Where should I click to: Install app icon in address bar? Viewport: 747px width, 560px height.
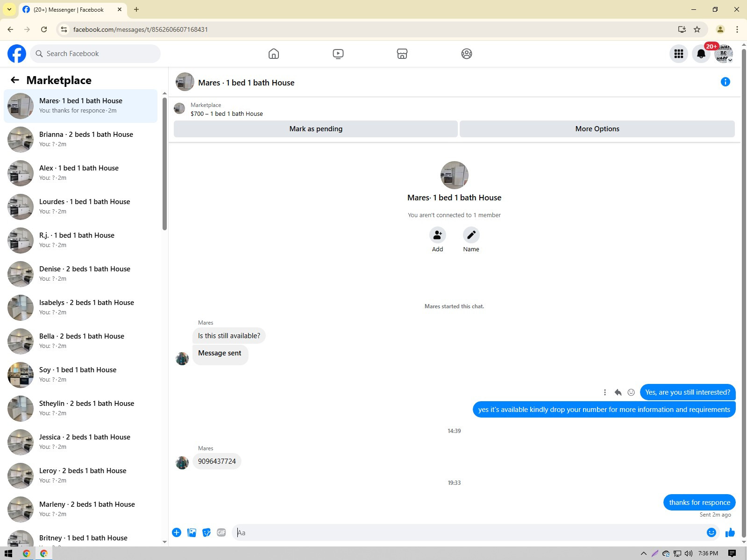(682, 29)
